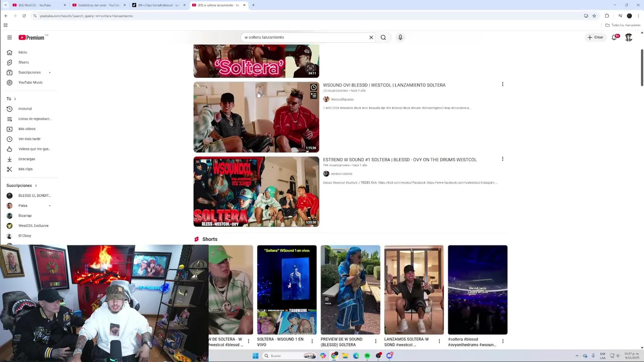Image resolution: width=644 pixels, height=362 pixels.
Task: Expand the Tú section chevron
Action: pyautogui.click(x=15, y=99)
